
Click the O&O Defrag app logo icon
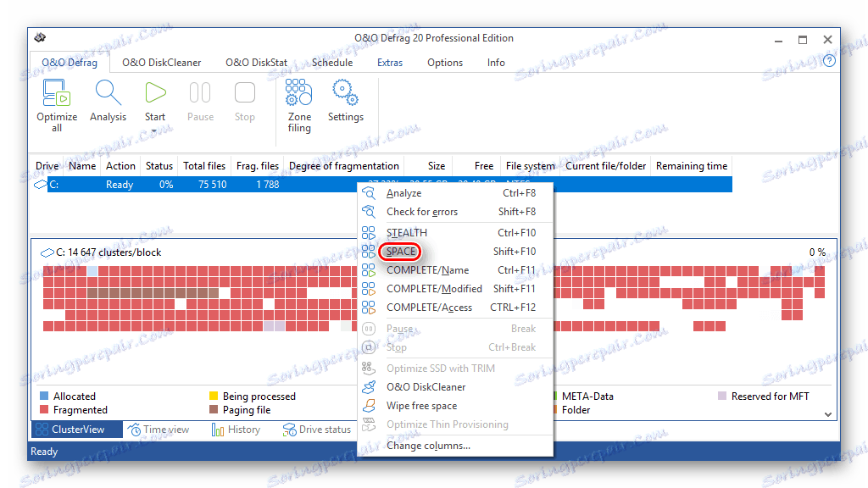click(x=40, y=37)
